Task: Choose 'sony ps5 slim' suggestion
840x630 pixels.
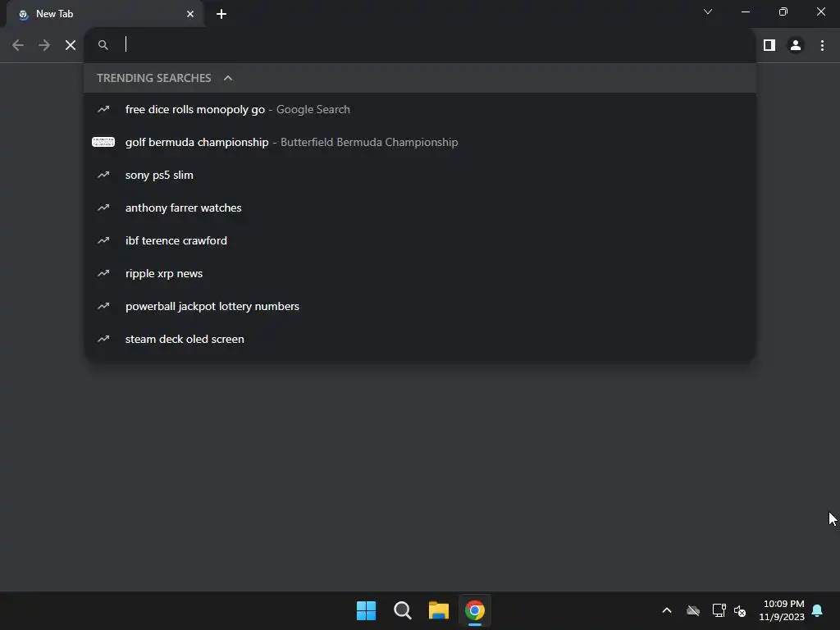Action: 420,176
